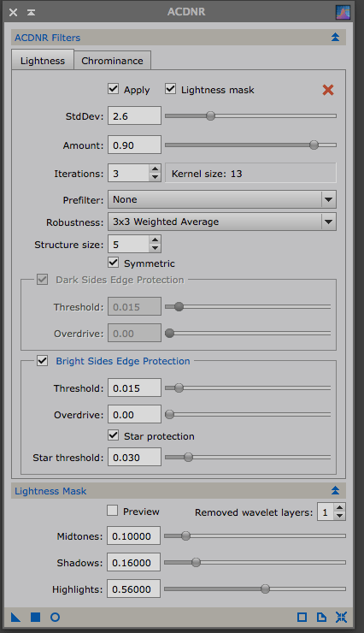Shade the ACDNR window using the title bar arrow

[x=31, y=12]
